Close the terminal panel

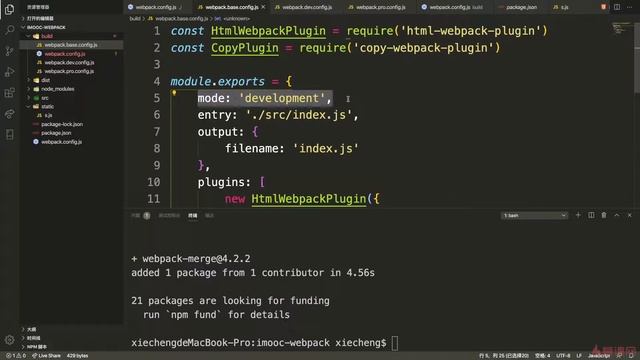click(x=629, y=215)
